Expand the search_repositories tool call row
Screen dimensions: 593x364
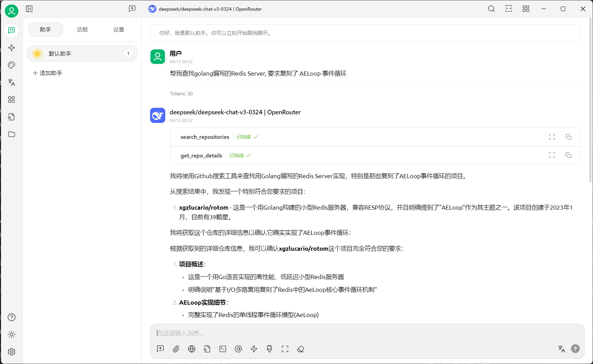[x=375, y=137]
